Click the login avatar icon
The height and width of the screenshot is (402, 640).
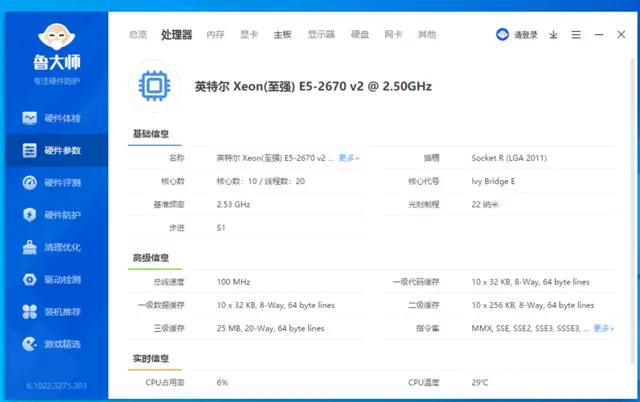pyautogui.click(x=502, y=35)
